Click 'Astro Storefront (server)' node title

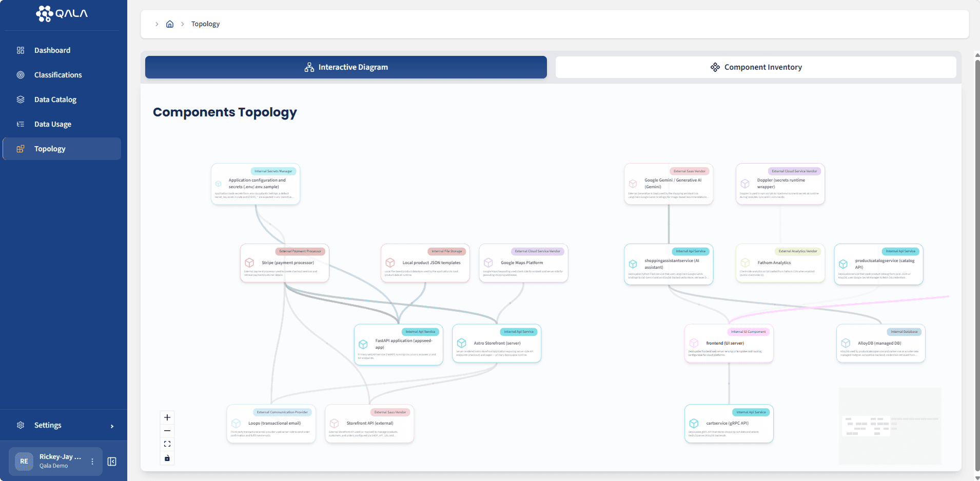click(x=497, y=343)
